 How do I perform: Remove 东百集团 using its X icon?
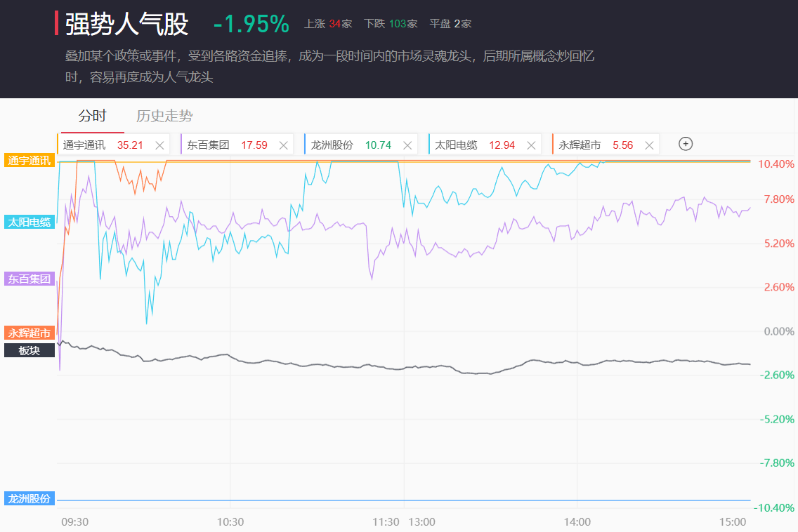(x=284, y=145)
